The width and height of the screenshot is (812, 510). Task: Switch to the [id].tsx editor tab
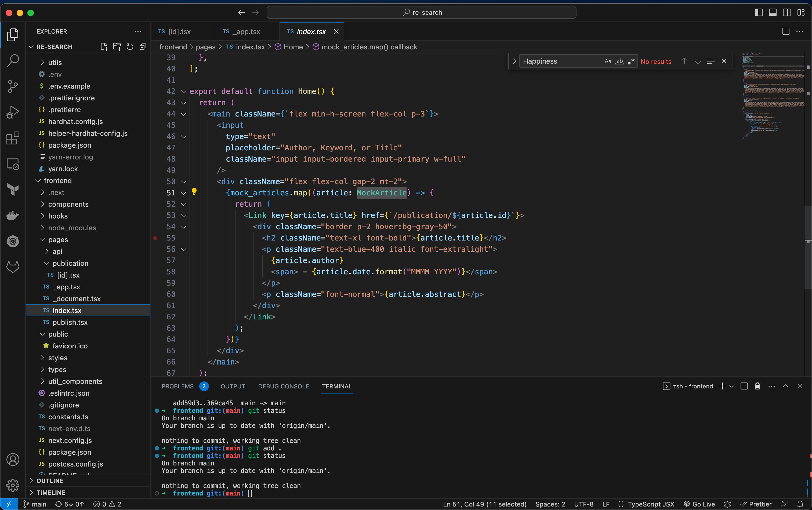(183, 31)
